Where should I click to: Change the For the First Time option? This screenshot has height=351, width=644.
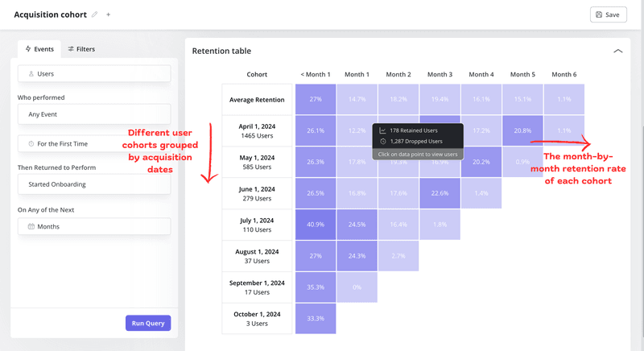[x=94, y=143]
